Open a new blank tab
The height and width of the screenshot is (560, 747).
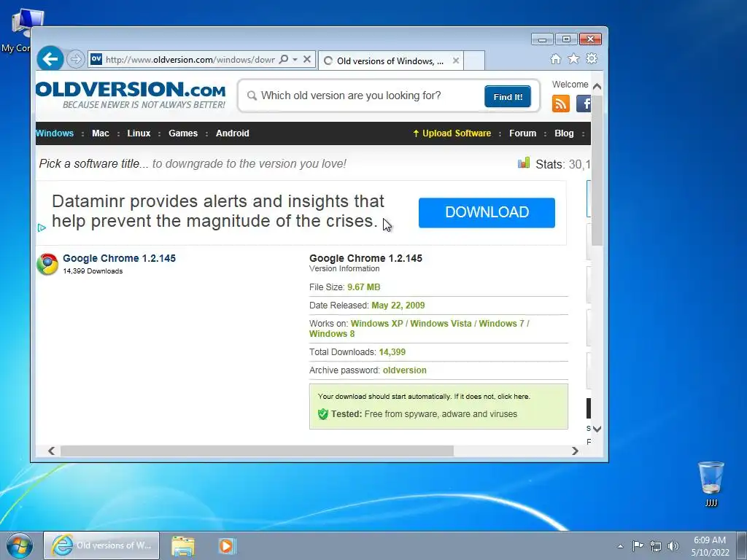coord(474,61)
